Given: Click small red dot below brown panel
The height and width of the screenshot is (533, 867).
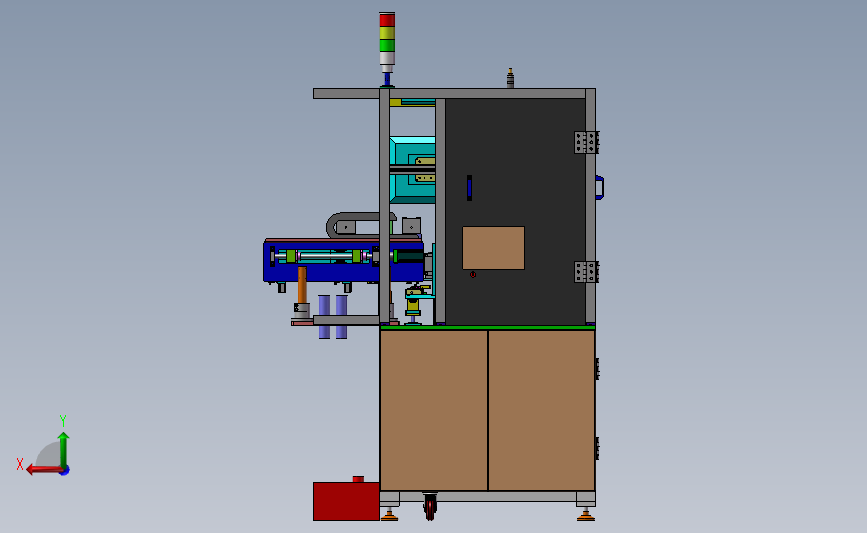Looking at the screenshot, I should [x=473, y=274].
